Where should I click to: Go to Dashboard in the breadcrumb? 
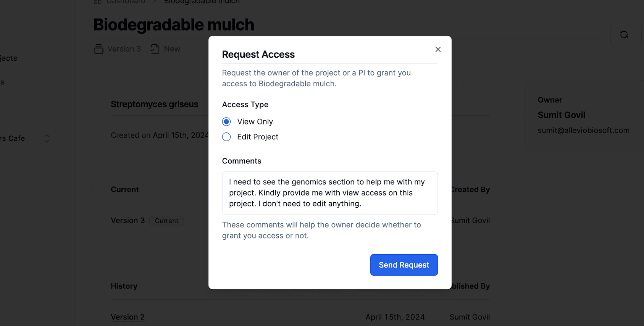point(126,2)
